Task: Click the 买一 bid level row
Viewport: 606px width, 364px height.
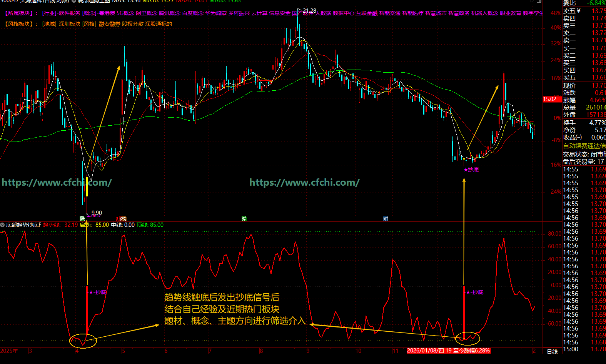Action: [584, 48]
